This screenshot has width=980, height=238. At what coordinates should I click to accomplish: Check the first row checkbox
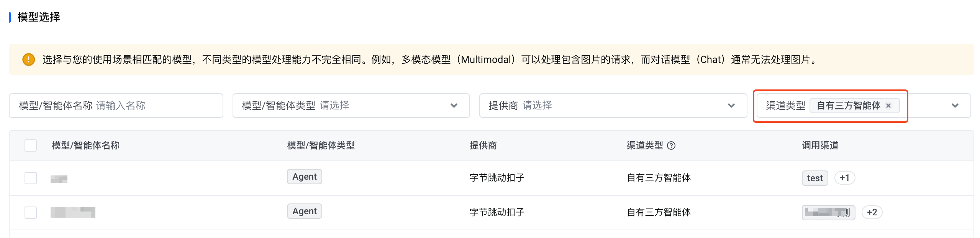pos(31,178)
